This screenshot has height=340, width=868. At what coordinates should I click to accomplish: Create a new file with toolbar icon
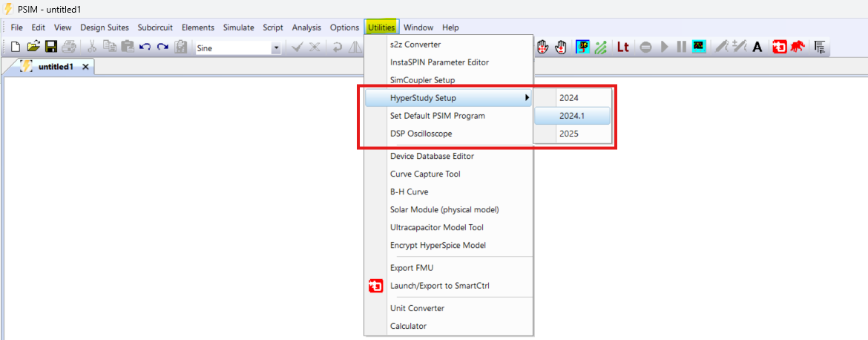tap(16, 48)
